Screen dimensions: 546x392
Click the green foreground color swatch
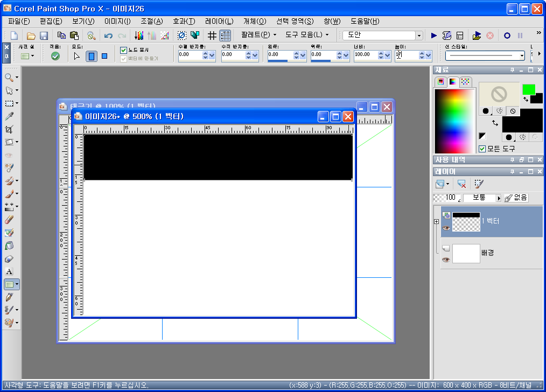point(529,89)
